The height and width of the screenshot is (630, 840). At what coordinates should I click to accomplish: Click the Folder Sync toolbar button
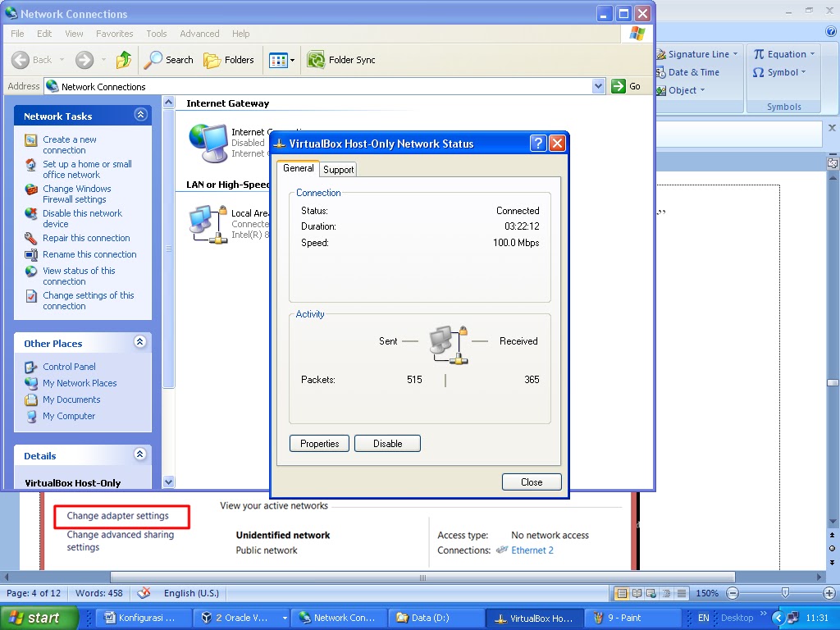pyautogui.click(x=341, y=59)
